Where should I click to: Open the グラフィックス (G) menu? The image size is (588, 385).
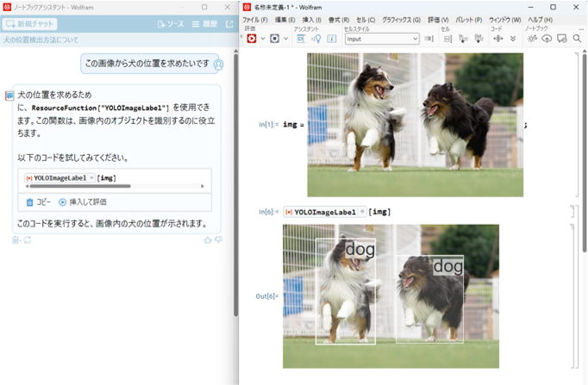[401, 19]
